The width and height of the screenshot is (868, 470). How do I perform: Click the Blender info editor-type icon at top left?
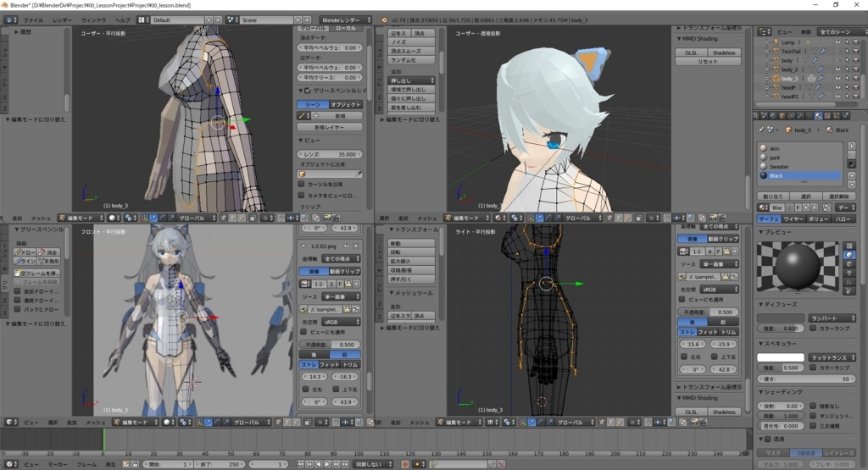pyautogui.click(x=10, y=20)
